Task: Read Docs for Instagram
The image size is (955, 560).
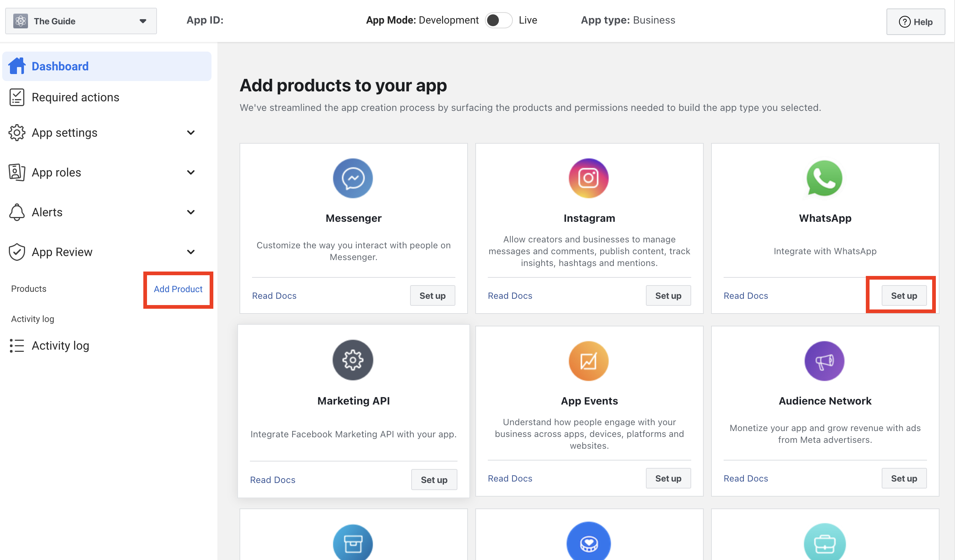Action: coord(510,295)
